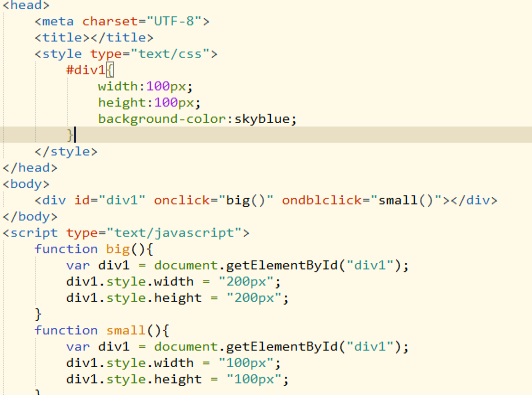The image size is (532, 395).
Task: Click the closing </body> tag
Action: [30, 217]
